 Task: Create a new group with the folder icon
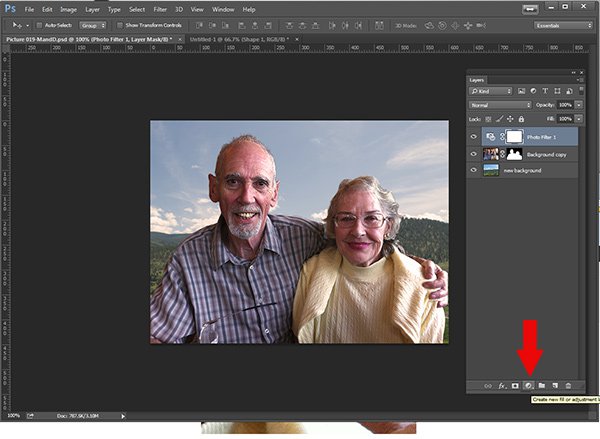pyautogui.click(x=541, y=385)
